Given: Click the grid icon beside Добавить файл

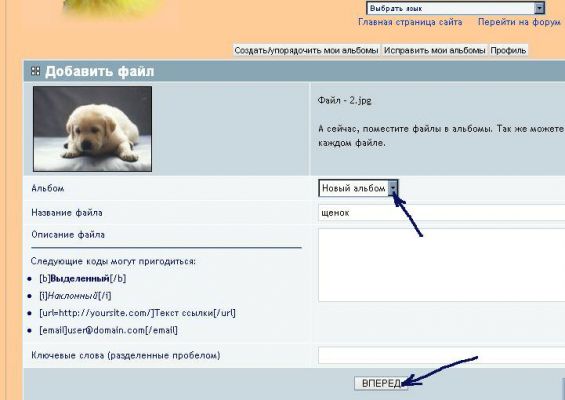Looking at the screenshot, I should [35, 71].
